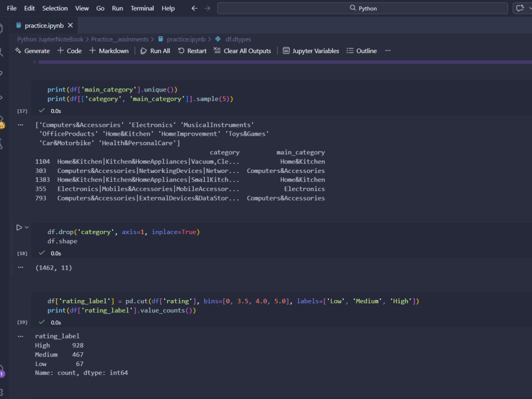Screen dimensions: 532x399
Task: Clear All Outputs in notebook
Action: click(x=242, y=51)
